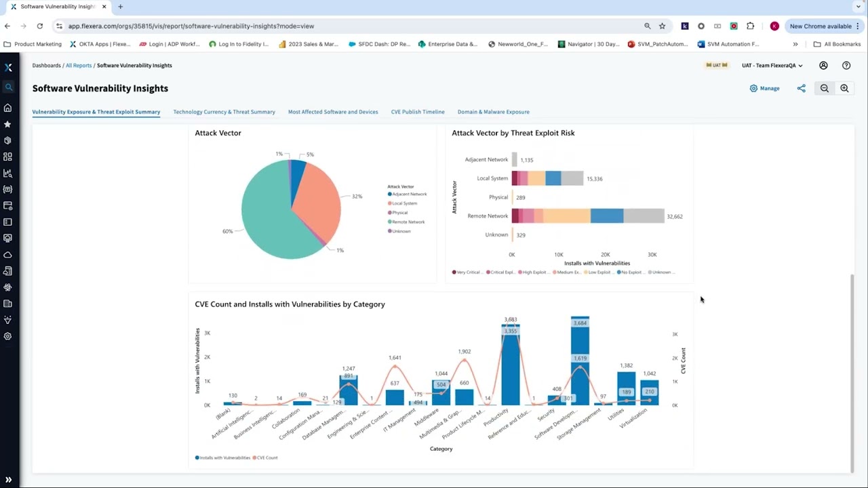
Task: Open the OKTA Apps | Flexe... bookmark
Action: [x=100, y=44]
